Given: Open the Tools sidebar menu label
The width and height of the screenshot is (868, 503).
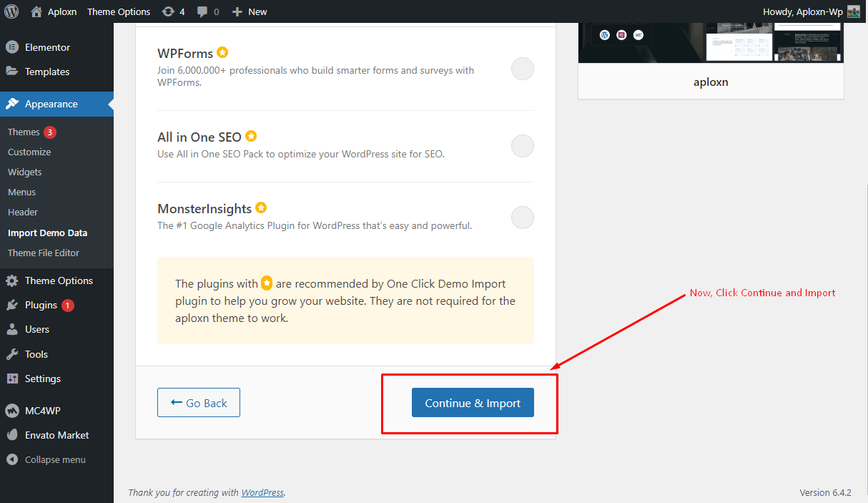Looking at the screenshot, I should (36, 354).
